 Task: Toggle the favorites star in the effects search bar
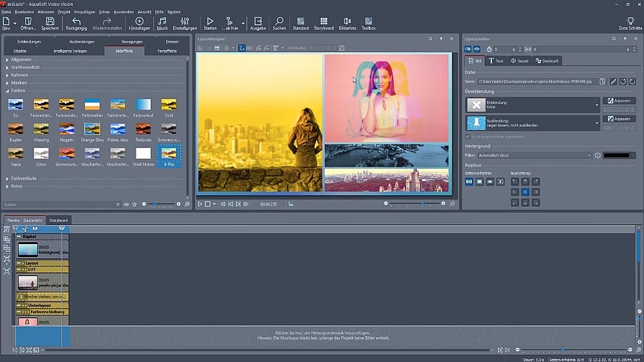(x=134, y=204)
